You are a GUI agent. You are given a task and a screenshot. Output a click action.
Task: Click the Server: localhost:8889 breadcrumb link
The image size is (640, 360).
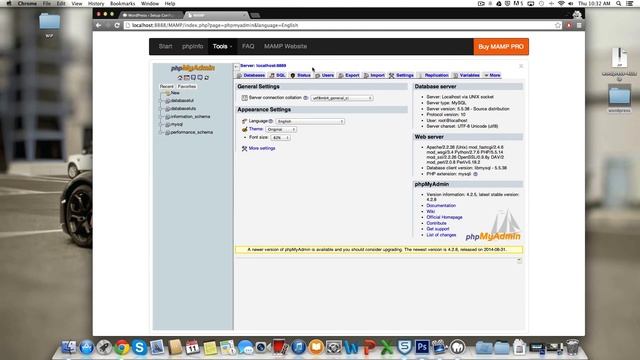click(x=263, y=66)
